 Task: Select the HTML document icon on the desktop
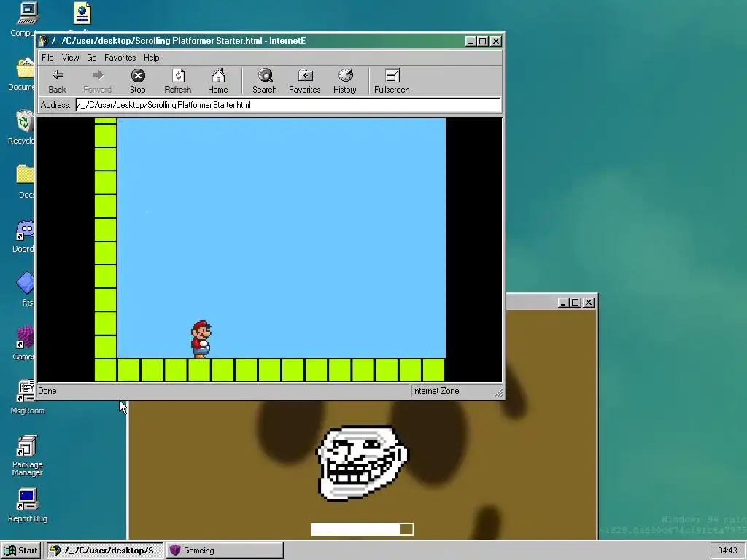tap(82, 13)
